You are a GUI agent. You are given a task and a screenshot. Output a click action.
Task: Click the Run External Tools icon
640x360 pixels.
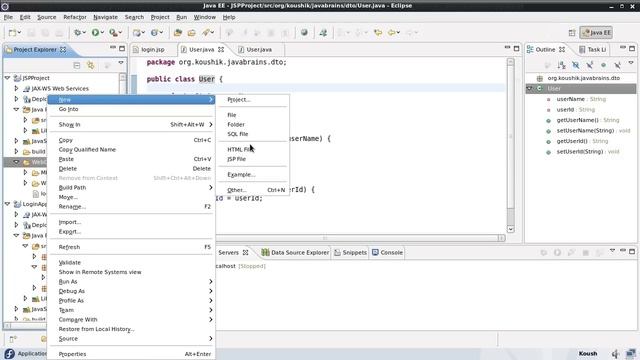pos(113,33)
